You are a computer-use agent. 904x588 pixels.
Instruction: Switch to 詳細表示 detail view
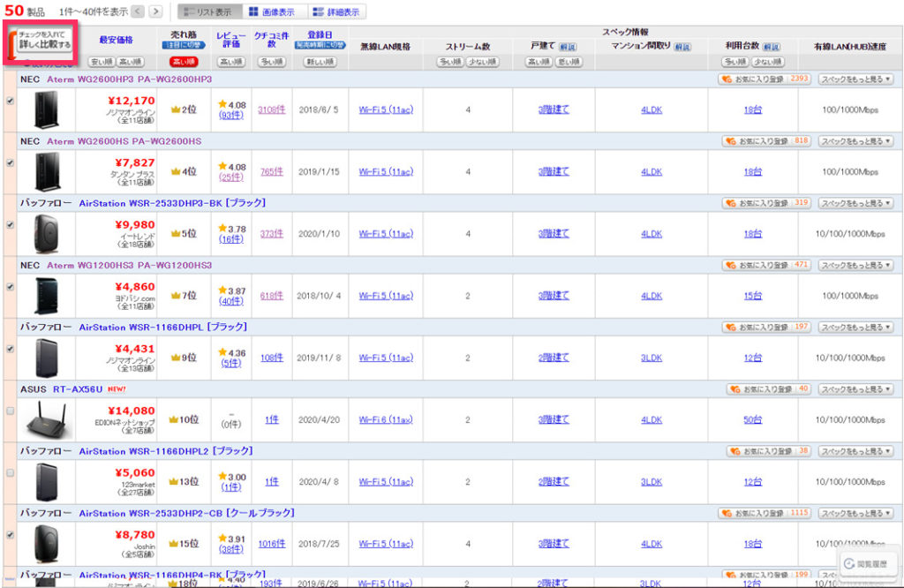tap(335, 12)
